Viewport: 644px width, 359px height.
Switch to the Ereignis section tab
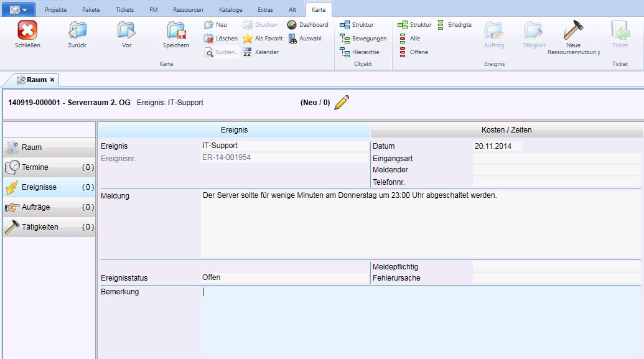point(234,130)
